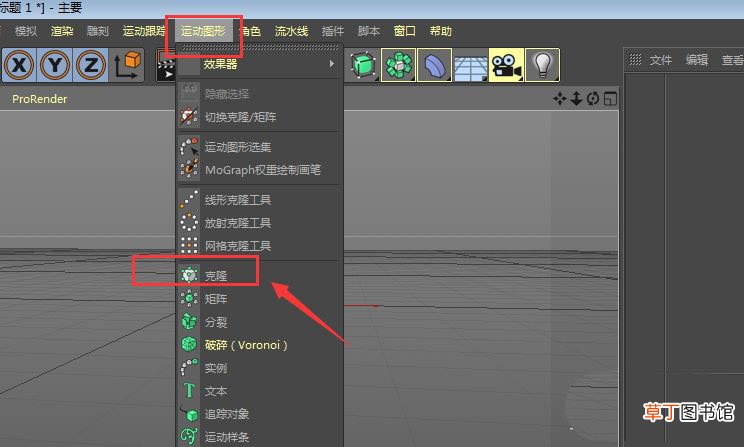Screen dimensions: 744x447
Task: Open the 插件 menu
Action: [333, 31]
